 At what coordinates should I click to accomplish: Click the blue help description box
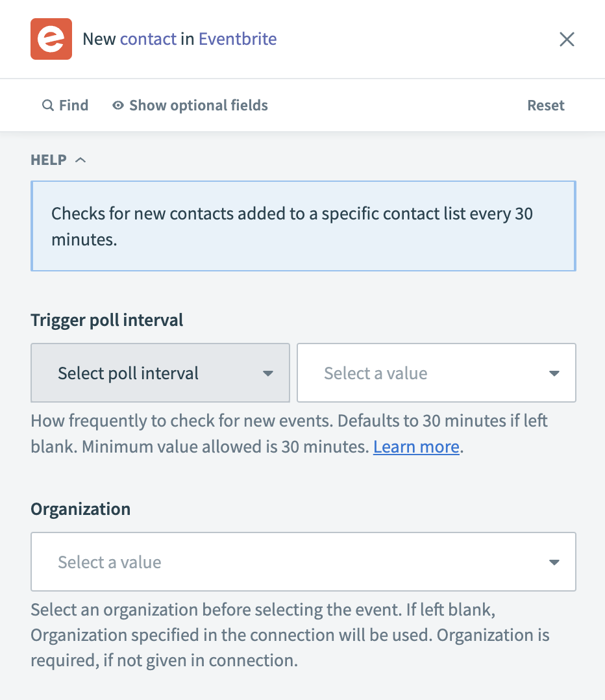[302, 226]
